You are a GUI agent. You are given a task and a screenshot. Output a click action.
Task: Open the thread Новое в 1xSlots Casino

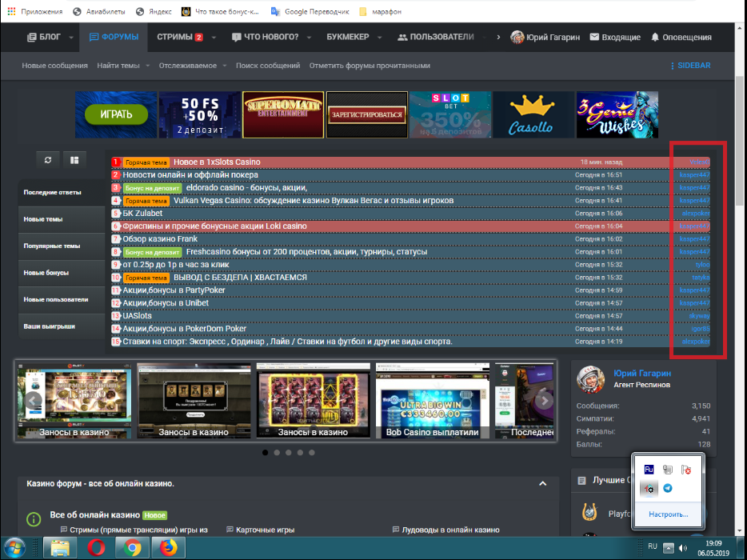217,162
